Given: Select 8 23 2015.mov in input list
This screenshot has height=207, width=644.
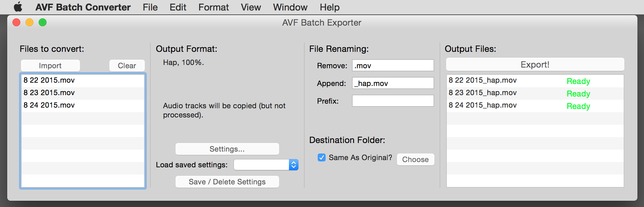Looking at the screenshot, I should [83, 93].
